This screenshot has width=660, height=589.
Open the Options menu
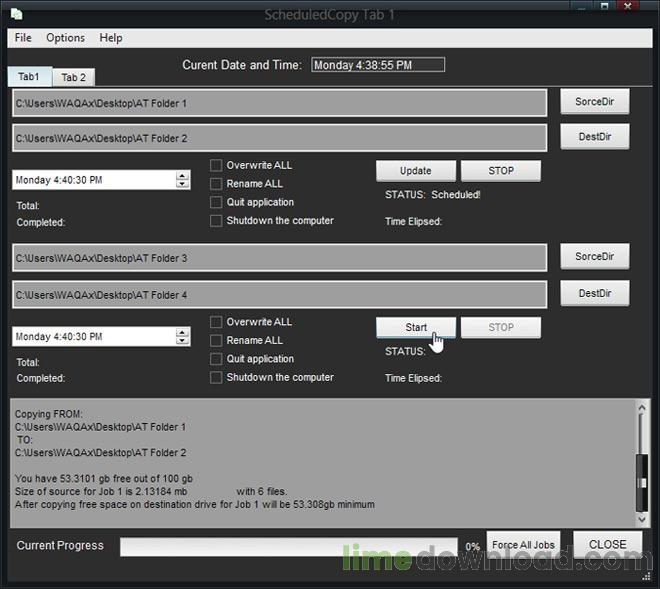click(65, 38)
